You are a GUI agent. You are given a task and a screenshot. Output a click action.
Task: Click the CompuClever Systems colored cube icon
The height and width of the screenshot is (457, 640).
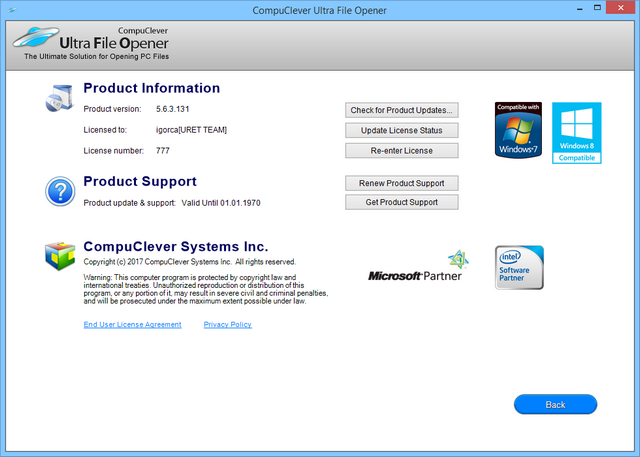click(59, 256)
